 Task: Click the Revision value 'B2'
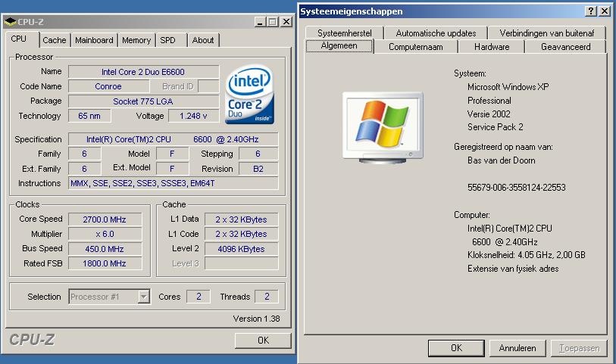point(258,169)
